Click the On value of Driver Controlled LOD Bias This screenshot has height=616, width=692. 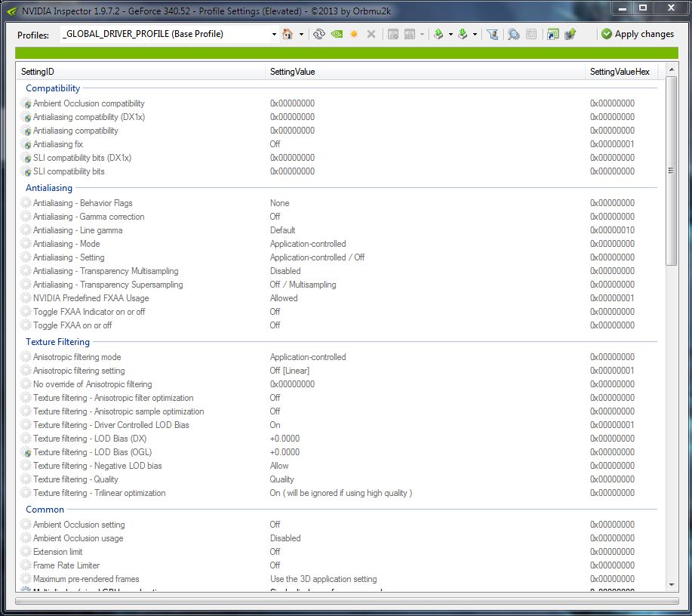[275, 425]
